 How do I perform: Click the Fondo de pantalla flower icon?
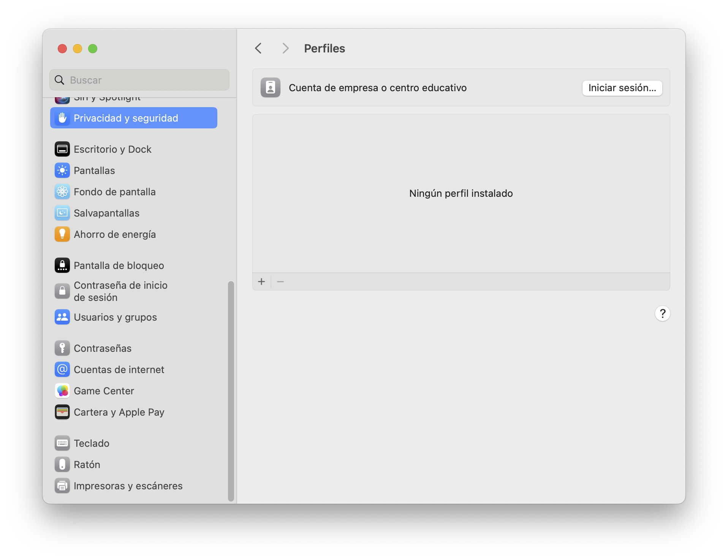62,192
